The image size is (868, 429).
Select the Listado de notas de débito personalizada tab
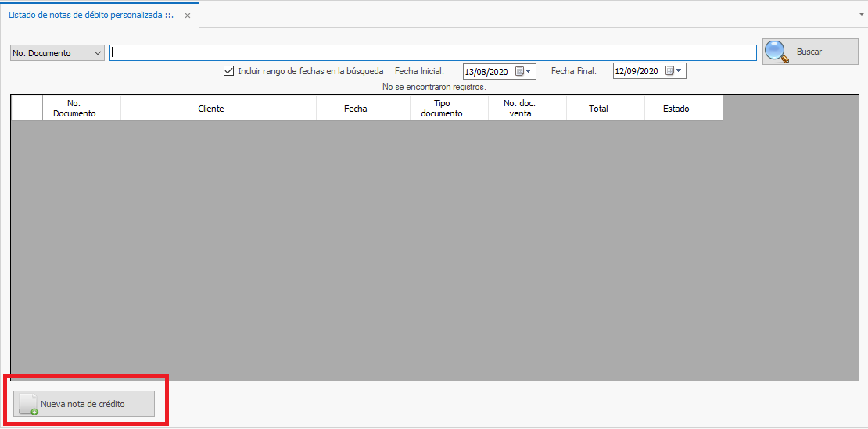(91, 16)
